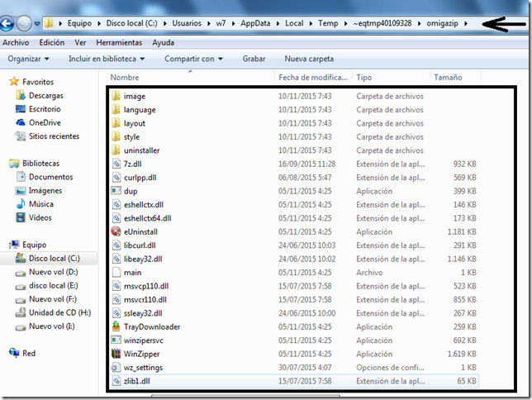Sort by Tipo column header
Image resolution: width=532 pixels, height=400 pixels.
(x=364, y=78)
